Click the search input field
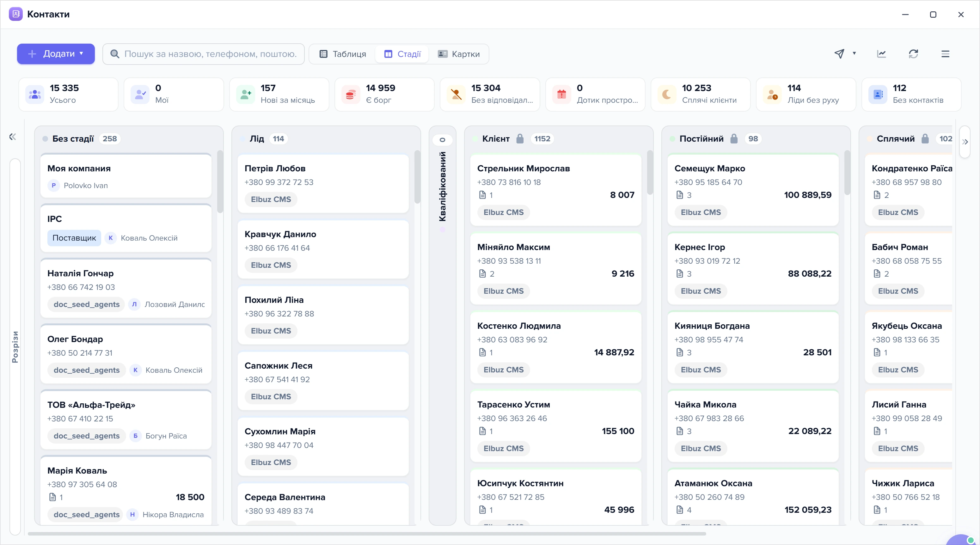Screen dimensions: 980x545 pos(204,54)
